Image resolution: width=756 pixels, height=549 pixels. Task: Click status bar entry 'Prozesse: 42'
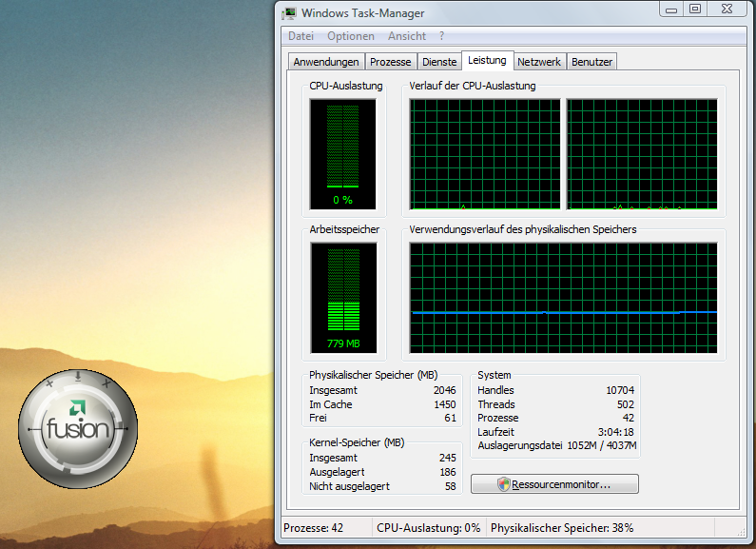[x=314, y=528]
